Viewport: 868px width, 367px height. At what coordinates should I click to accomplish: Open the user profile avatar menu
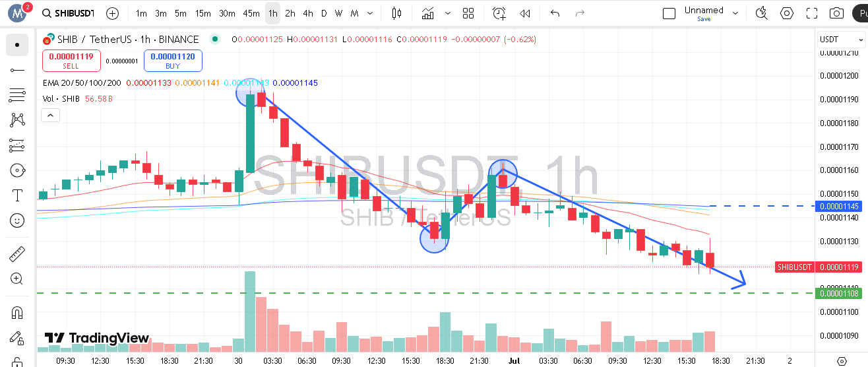(18, 13)
